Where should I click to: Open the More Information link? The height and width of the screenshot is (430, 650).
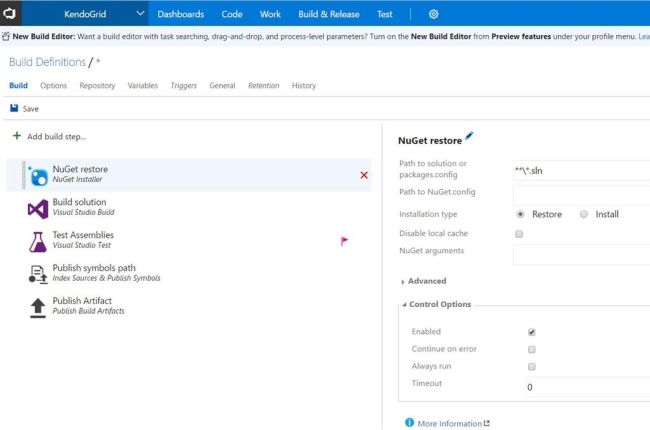click(x=450, y=423)
